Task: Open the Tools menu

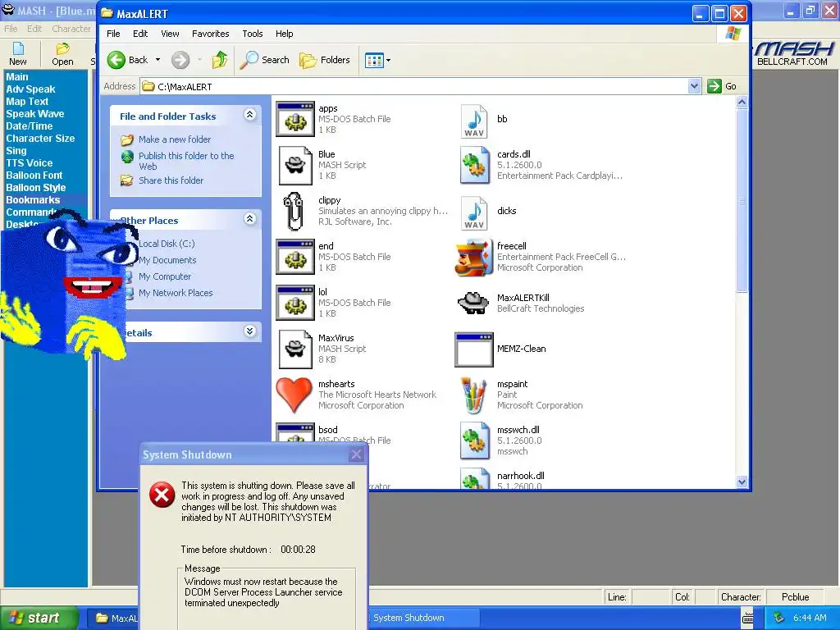Action: [253, 34]
